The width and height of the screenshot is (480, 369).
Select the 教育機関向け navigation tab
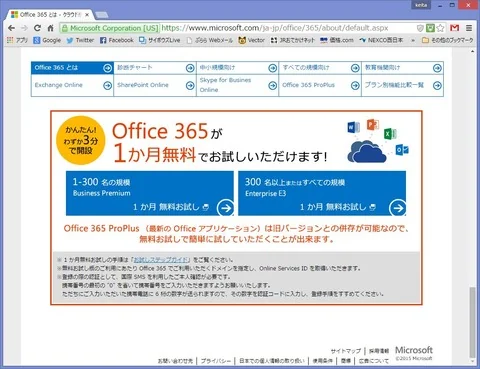[x=403, y=68]
